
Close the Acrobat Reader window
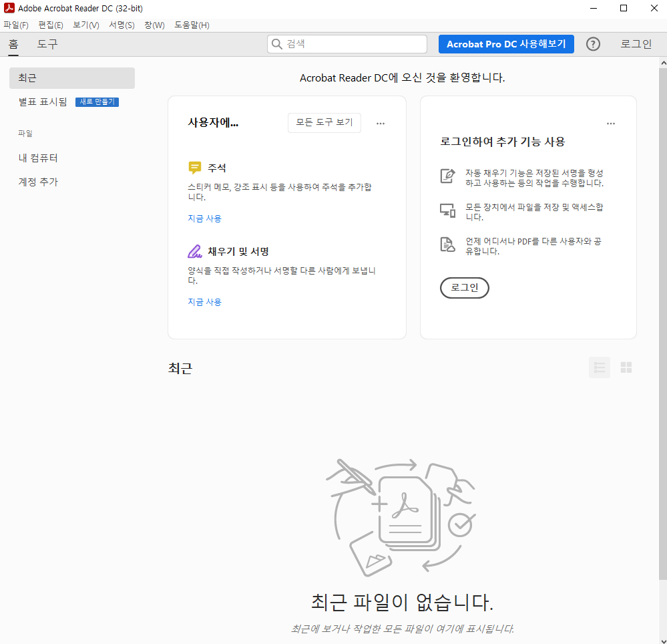[x=654, y=8]
